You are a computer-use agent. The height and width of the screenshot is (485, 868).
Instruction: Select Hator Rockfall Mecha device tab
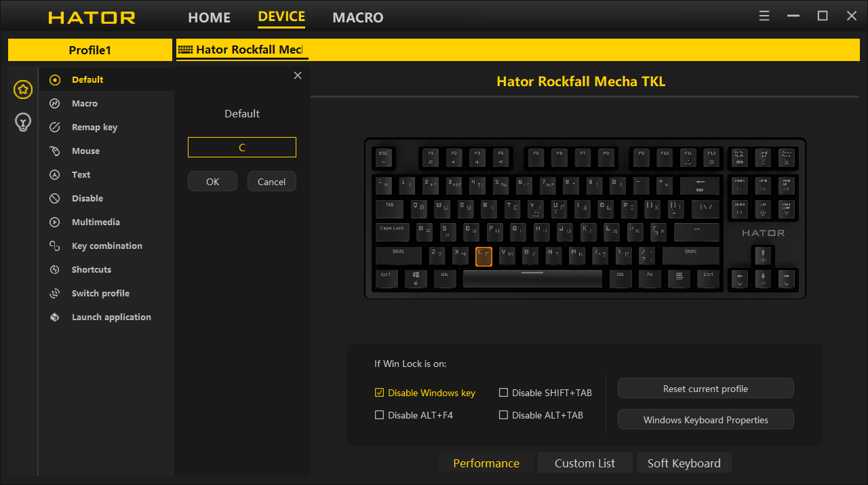(x=242, y=50)
